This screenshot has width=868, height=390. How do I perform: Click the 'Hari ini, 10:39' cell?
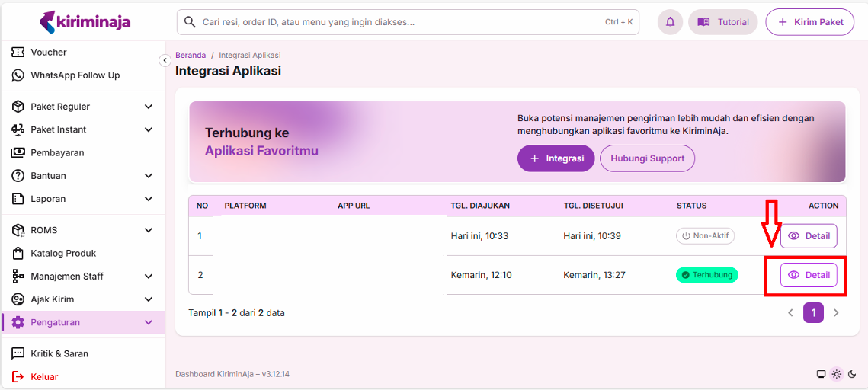tap(592, 236)
